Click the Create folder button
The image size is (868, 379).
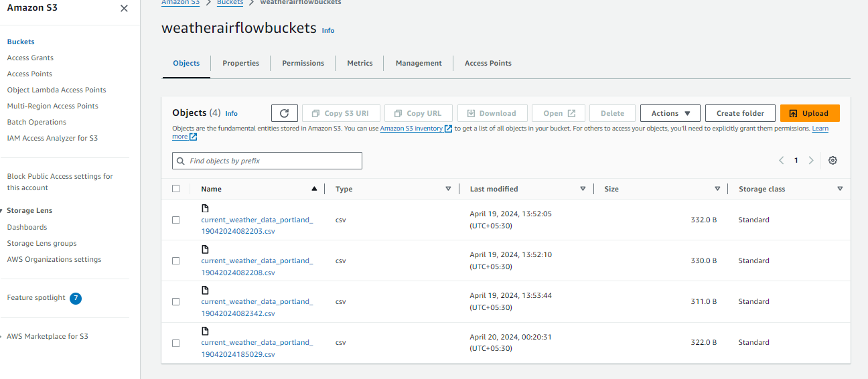pos(740,113)
